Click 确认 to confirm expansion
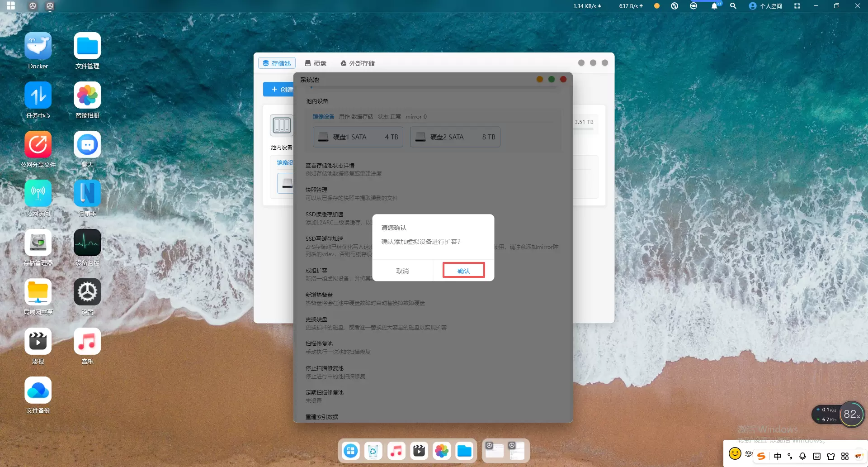This screenshot has height=467, width=868. [x=463, y=271]
